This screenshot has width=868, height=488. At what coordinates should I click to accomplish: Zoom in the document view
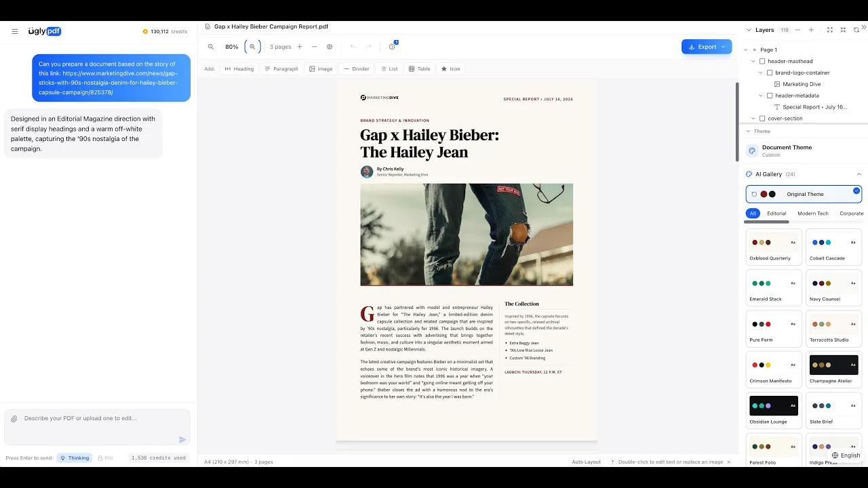tap(252, 47)
